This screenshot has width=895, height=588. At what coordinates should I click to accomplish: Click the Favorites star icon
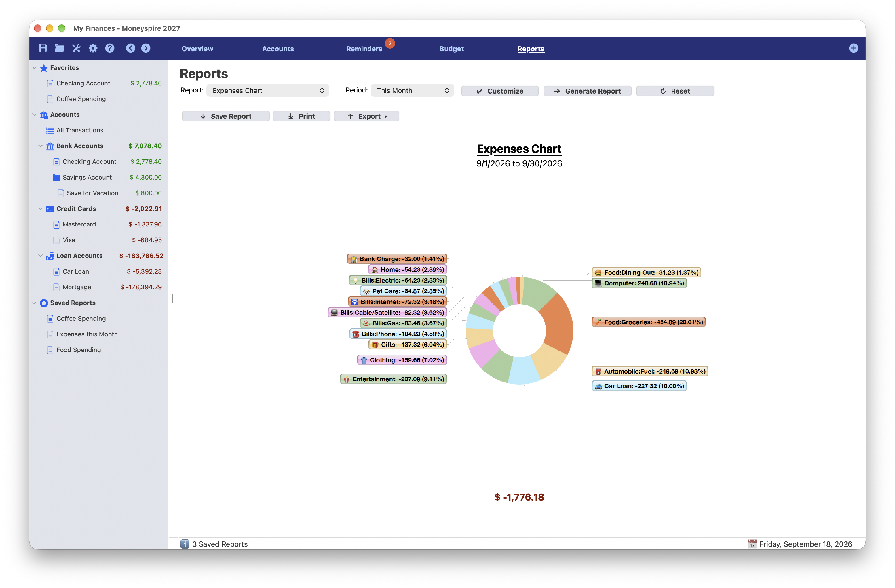tap(44, 68)
